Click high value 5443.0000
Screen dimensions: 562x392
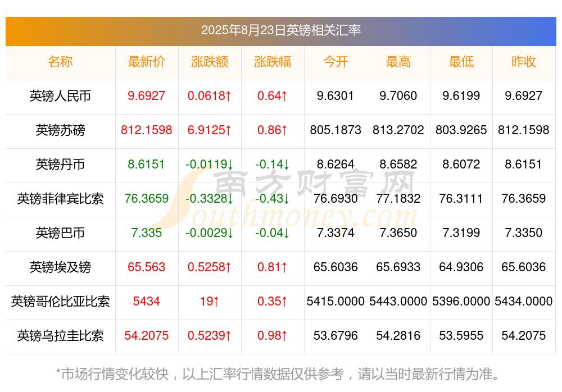pyautogui.click(x=398, y=302)
